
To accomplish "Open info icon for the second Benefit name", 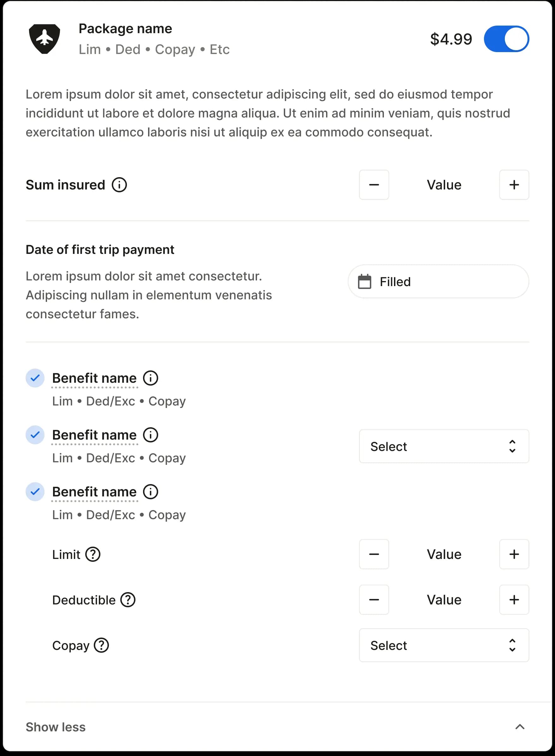I will (x=151, y=435).
